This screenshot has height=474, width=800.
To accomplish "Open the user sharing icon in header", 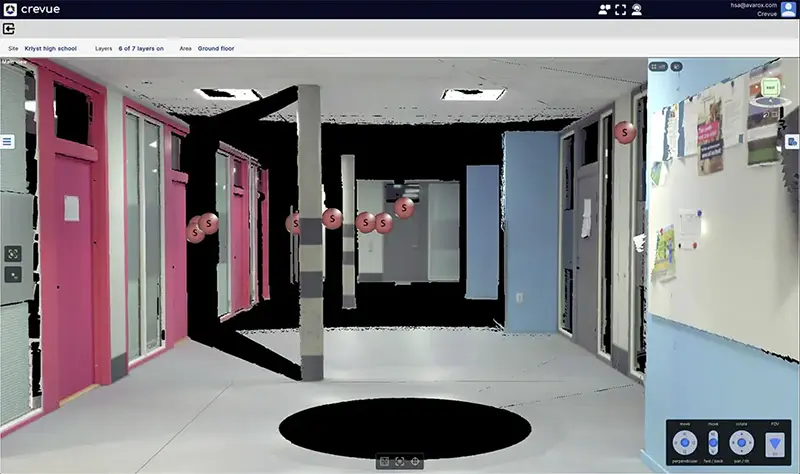I will 604,10.
